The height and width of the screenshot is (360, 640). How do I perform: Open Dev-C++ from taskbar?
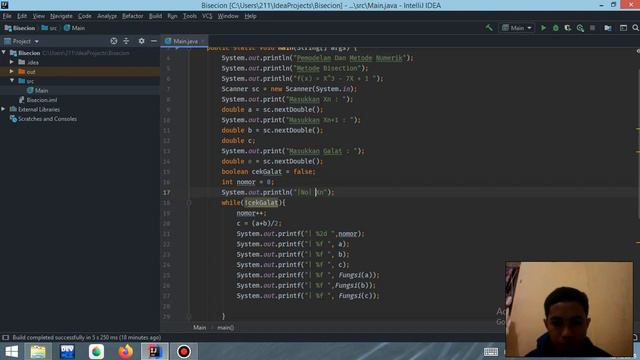(67, 351)
